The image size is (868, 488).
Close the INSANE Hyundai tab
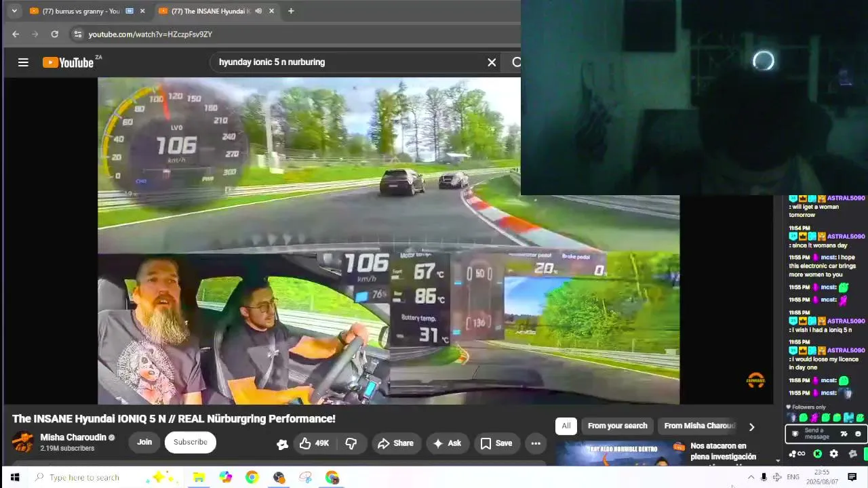point(272,11)
